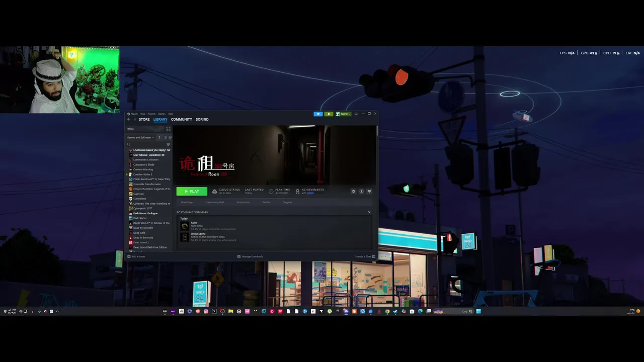Toggle the recent-activity clock filter icon

point(165,137)
